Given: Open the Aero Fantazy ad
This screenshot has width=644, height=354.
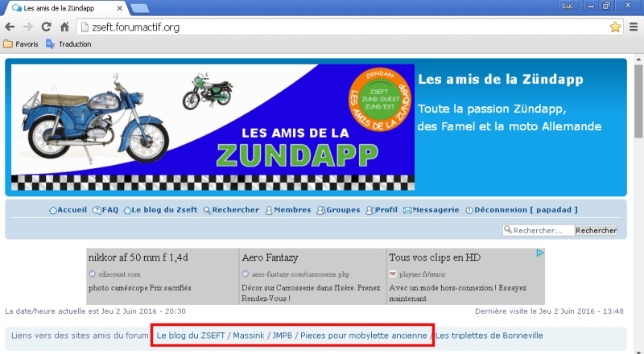Looking at the screenshot, I should 270,257.
